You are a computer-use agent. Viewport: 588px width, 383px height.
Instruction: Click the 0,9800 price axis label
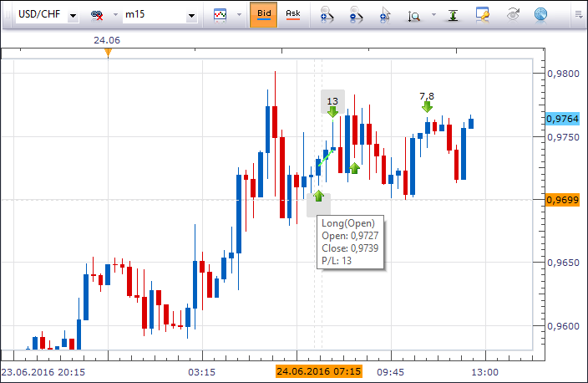[x=563, y=74]
